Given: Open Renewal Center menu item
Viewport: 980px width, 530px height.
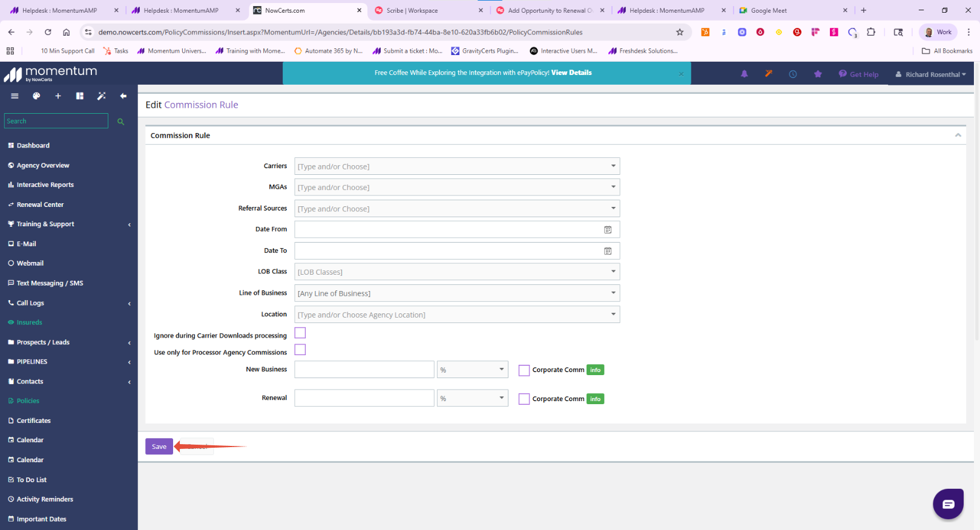Looking at the screenshot, I should 40,204.
